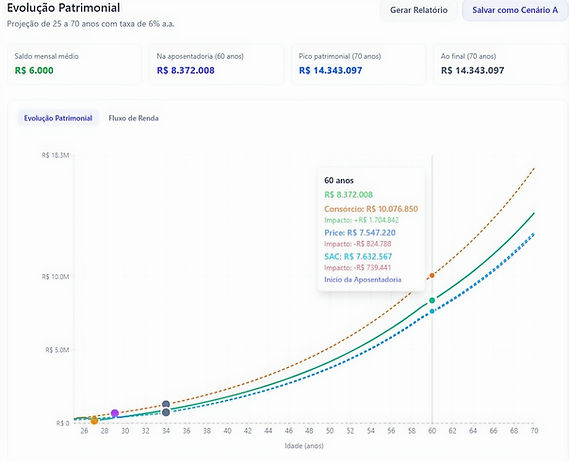
Task: Select the upper gray marker at age 34
Action: 166,404
